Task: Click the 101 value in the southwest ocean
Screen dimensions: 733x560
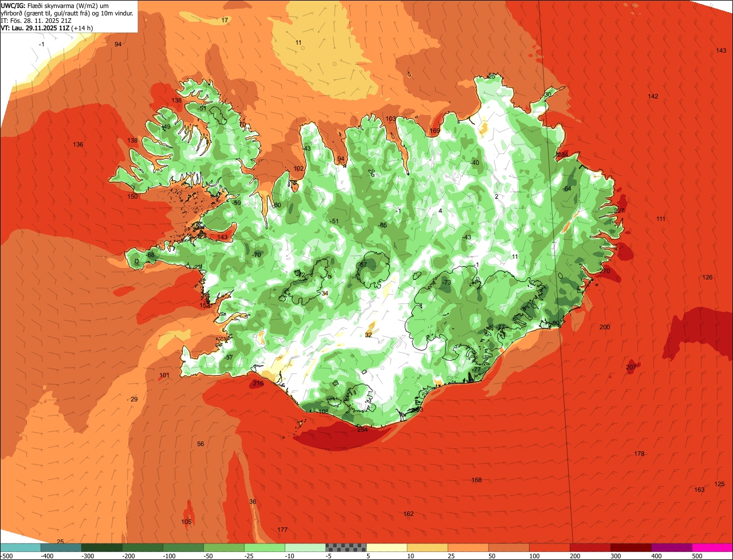Action: 164,376
